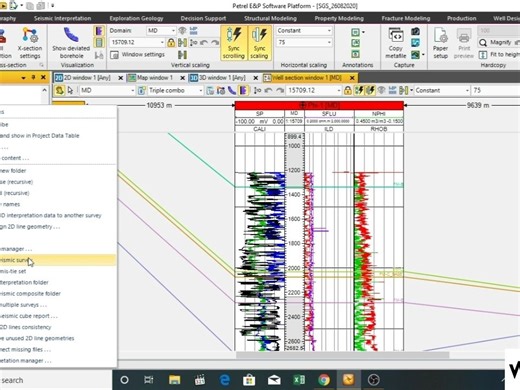Choose 2D lines consistency menu entry
The image size is (520, 390).
pos(57,327)
